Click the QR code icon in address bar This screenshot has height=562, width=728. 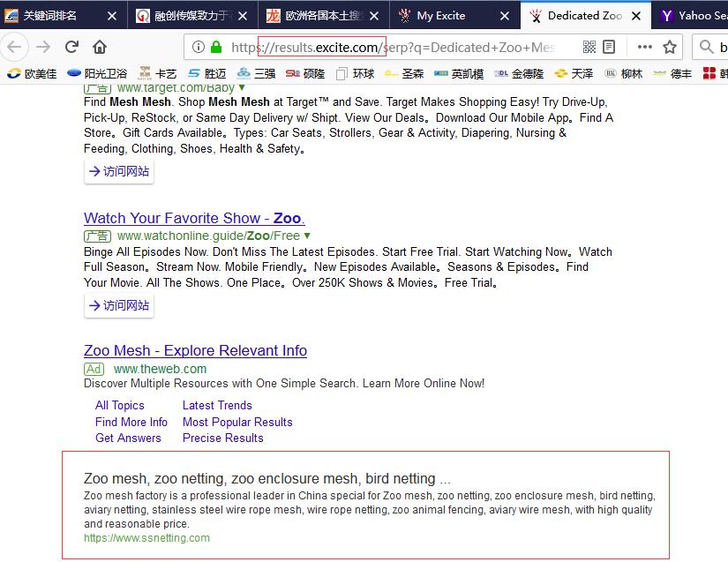click(x=589, y=47)
